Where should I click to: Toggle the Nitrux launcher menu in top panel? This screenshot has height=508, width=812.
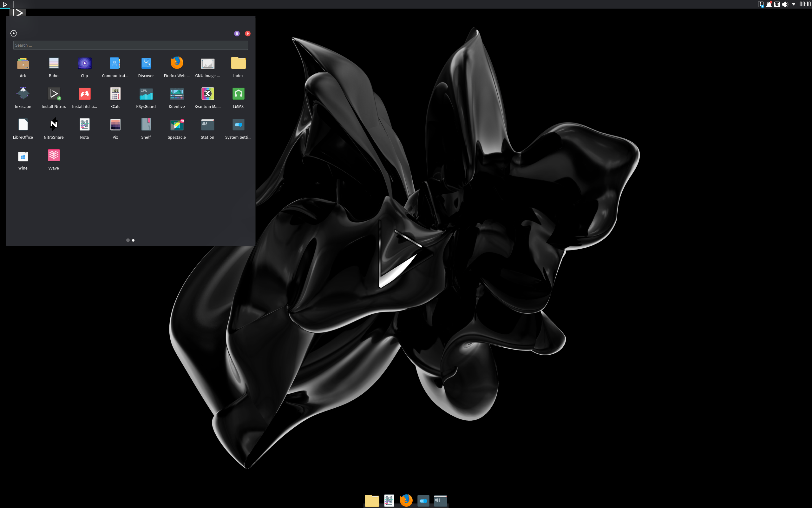click(x=5, y=4)
